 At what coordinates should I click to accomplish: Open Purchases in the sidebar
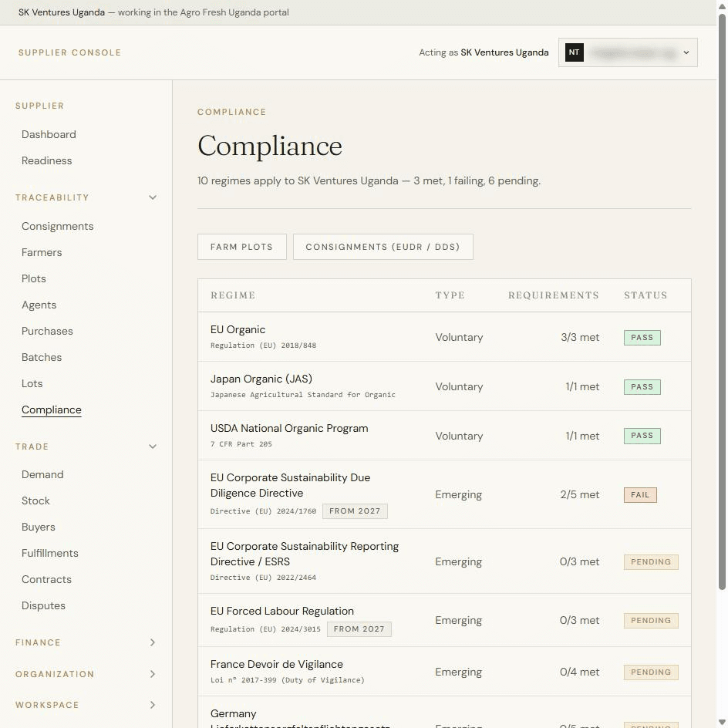point(47,331)
